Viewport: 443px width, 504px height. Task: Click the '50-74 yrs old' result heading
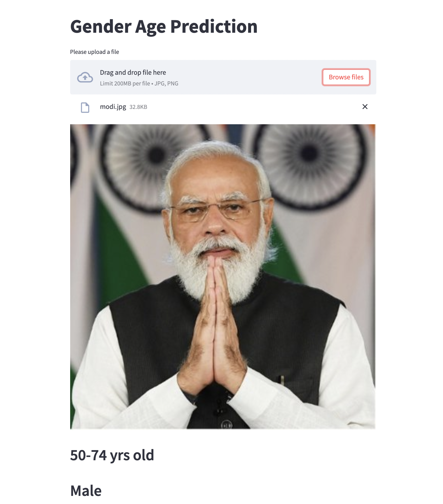112,455
